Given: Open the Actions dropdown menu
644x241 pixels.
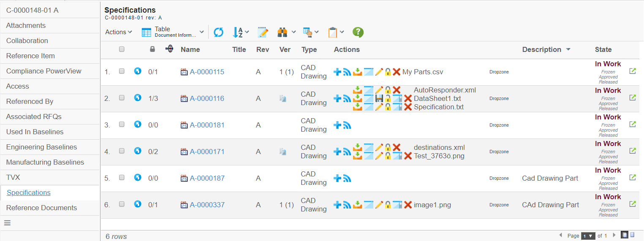Looking at the screenshot, I should pyautogui.click(x=118, y=32).
